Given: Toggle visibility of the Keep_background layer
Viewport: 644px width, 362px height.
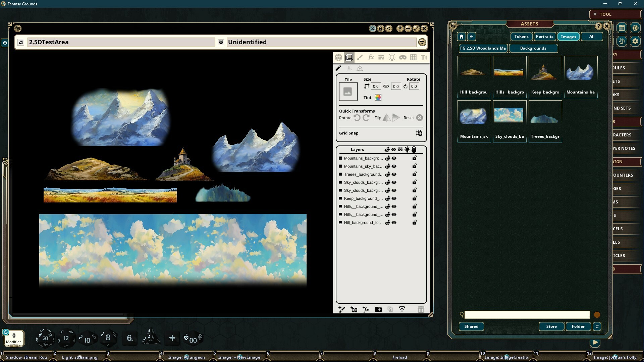Looking at the screenshot, I should coord(394,198).
